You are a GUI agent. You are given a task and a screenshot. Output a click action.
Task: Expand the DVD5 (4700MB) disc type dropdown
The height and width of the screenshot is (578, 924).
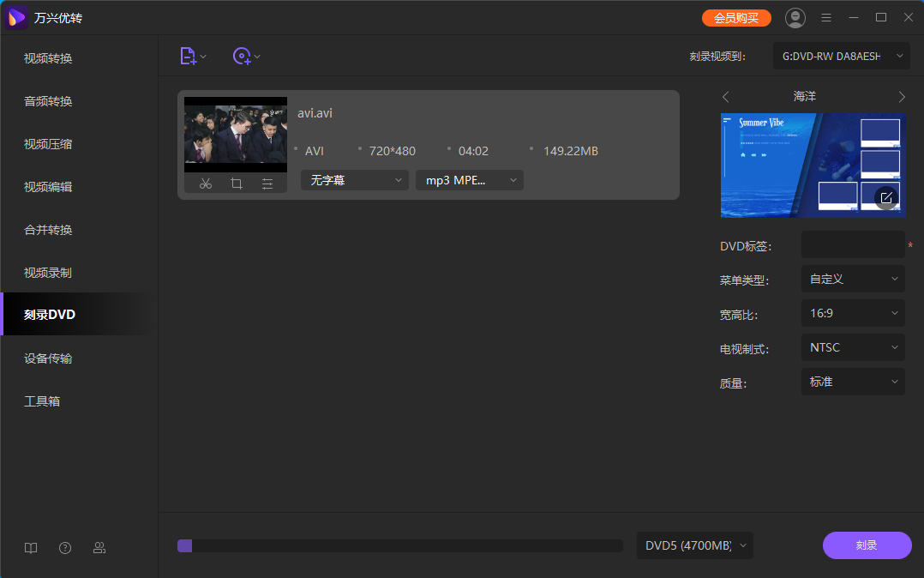coord(694,545)
